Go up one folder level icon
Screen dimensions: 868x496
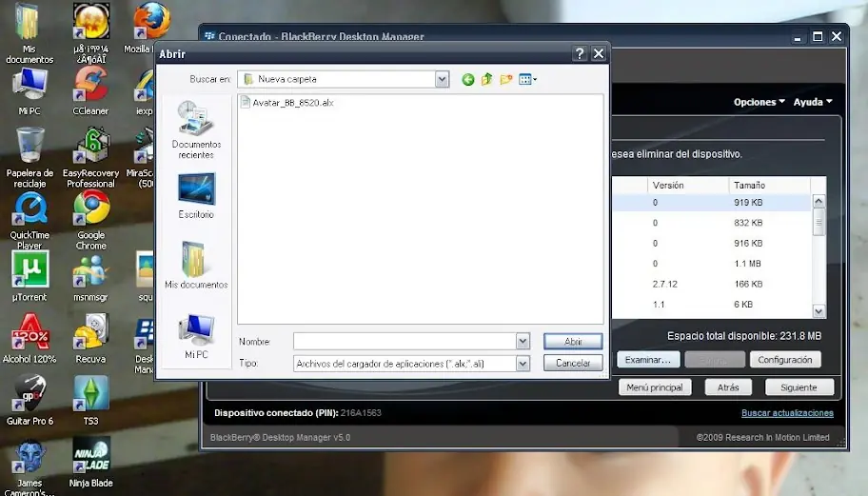(x=486, y=80)
